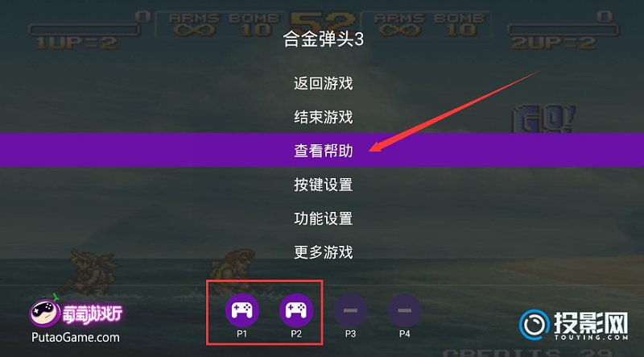Click the 投影网 watermark text

click(591, 322)
